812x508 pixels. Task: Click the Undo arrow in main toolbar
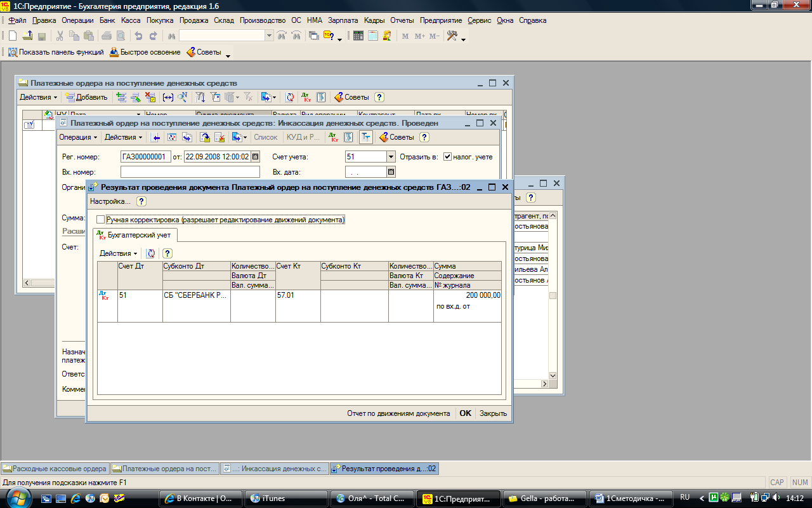(x=138, y=36)
